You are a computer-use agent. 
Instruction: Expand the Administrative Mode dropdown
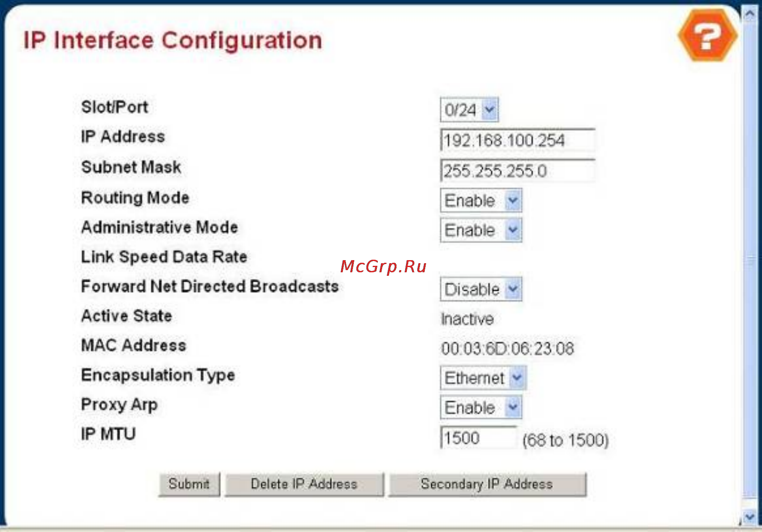[481, 230]
